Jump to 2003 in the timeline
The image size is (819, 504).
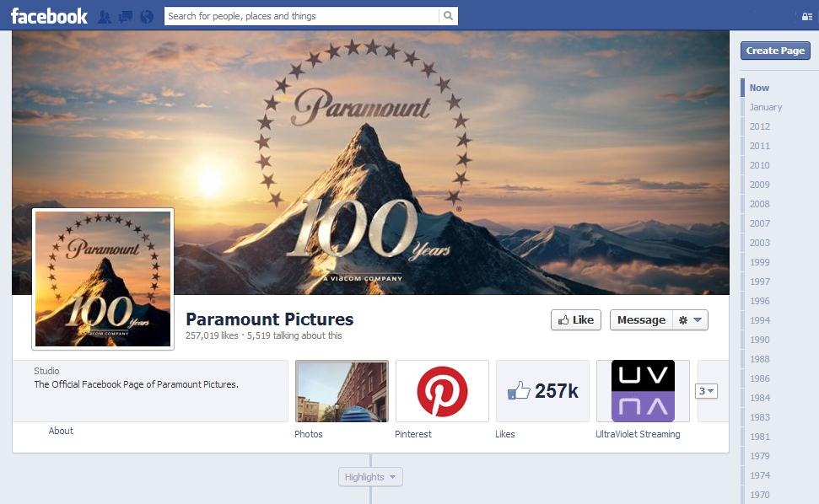click(760, 243)
